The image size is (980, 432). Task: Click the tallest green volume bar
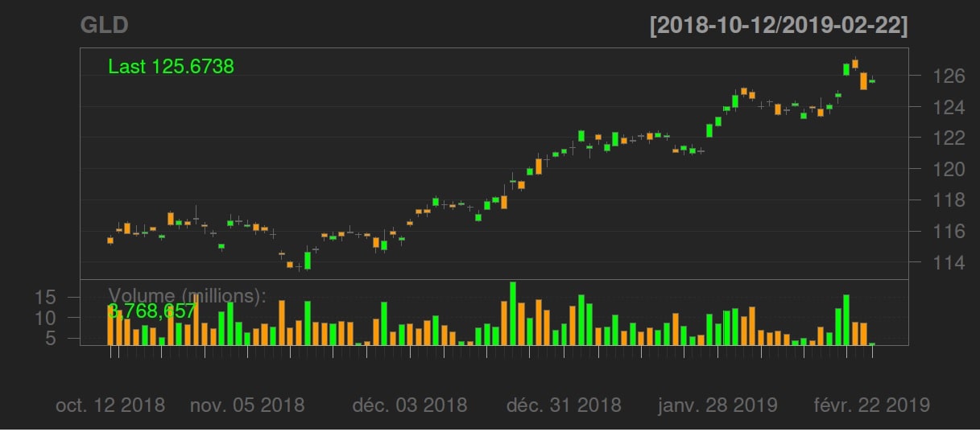(513, 313)
